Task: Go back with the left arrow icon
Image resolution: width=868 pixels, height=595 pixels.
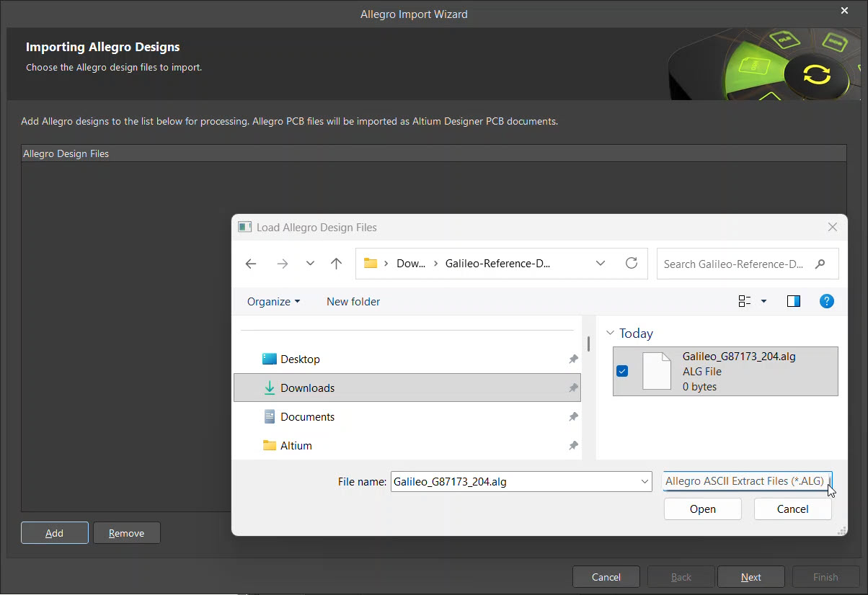Action: tap(251, 264)
